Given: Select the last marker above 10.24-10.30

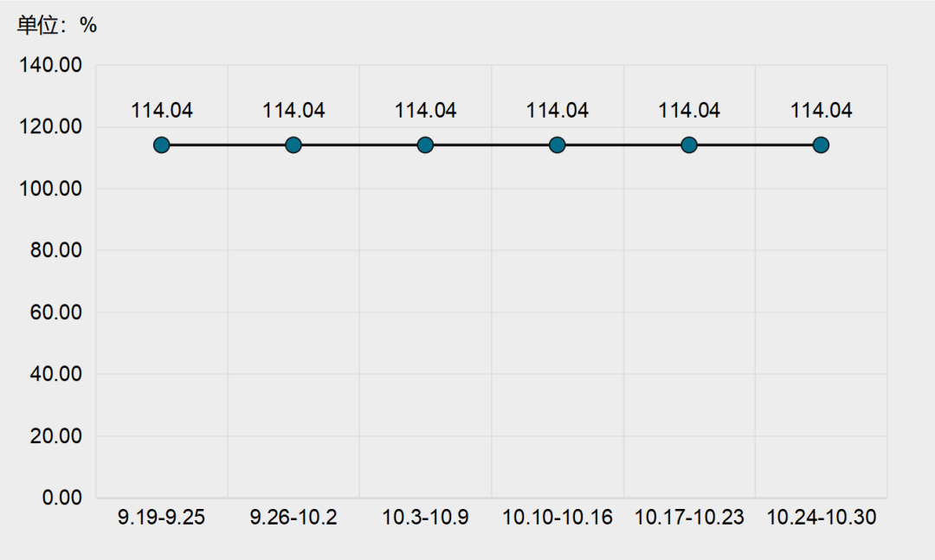Looking at the screenshot, I should [x=821, y=145].
